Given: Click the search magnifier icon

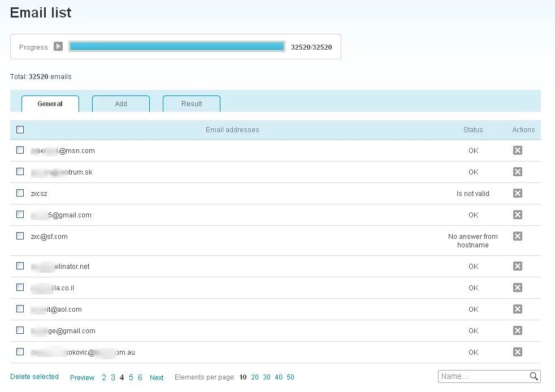Looking at the screenshot, I should coord(534,376).
